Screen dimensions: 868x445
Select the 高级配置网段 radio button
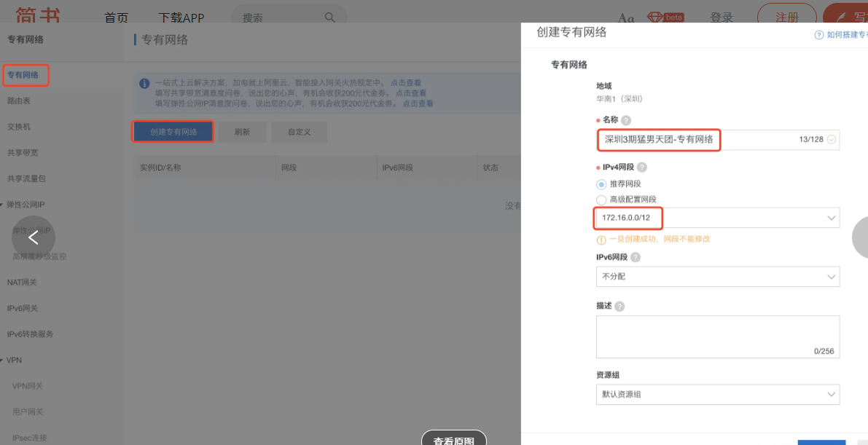tap(602, 199)
